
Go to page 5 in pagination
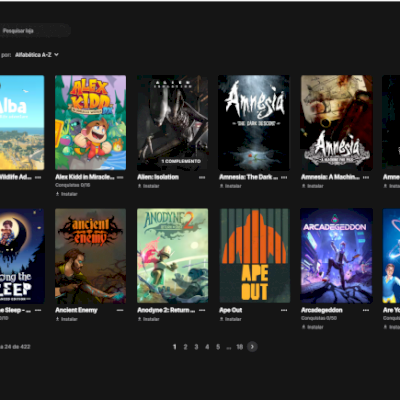pyautogui.click(x=218, y=347)
